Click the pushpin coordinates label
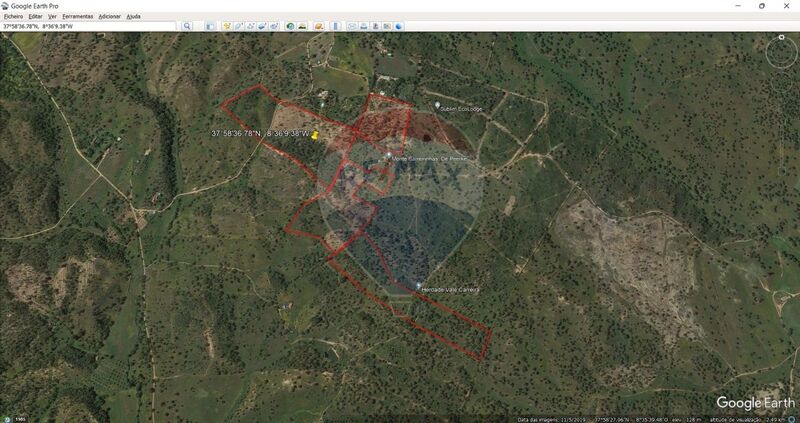Screen dimensions: 800x423 [x=260, y=134]
